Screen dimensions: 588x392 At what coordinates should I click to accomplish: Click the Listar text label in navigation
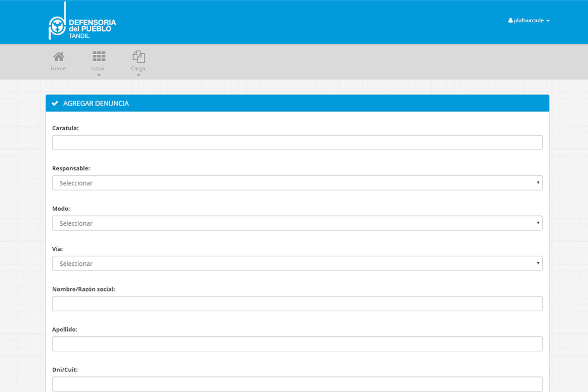(99, 68)
